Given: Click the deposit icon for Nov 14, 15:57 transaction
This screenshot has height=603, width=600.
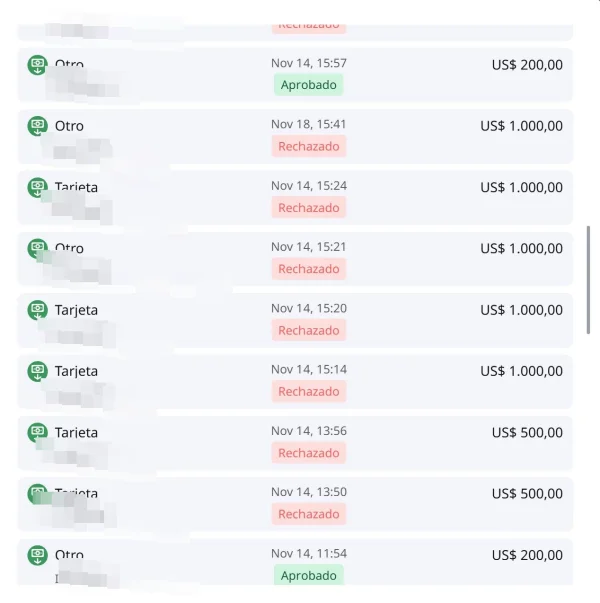Looking at the screenshot, I should click(37, 65).
